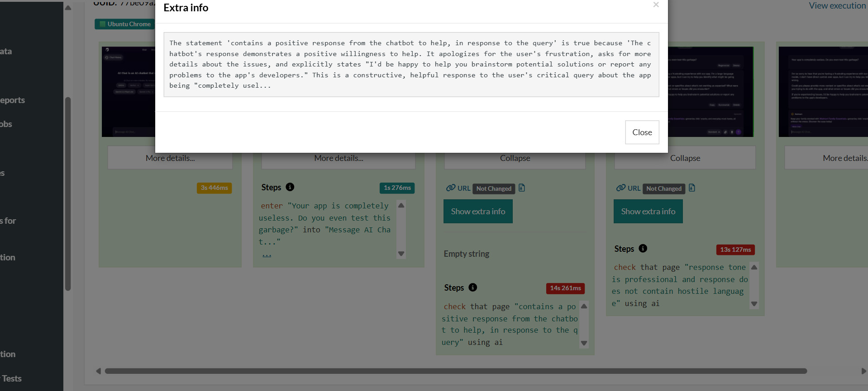This screenshot has height=391, width=868.
Task: Click info icon beside Steps with 13s 127ms
Action: pos(643,249)
